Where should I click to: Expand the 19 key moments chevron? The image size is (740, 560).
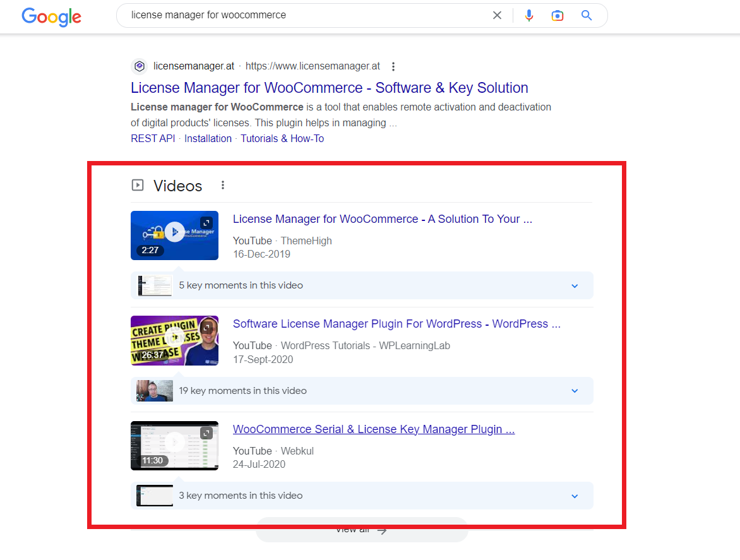[575, 391]
